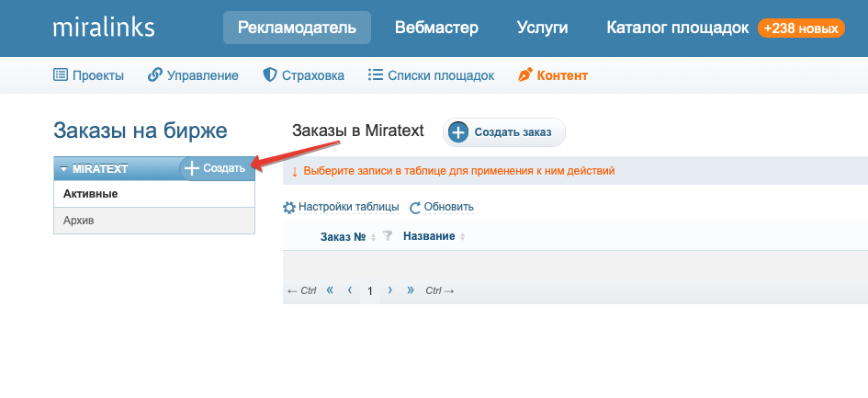The height and width of the screenshot is (398, 868).
Task: Switch to the Рекламодатель tab
Action: [x=297, y=28]
